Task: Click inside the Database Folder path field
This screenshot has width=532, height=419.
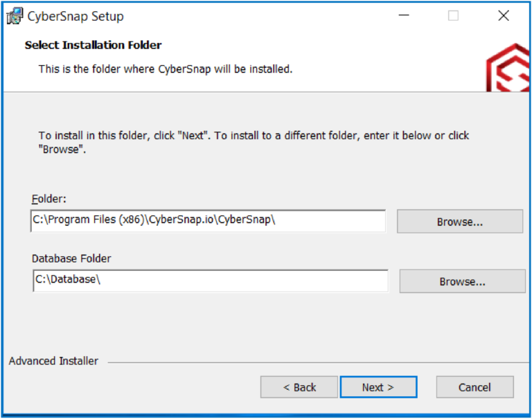Action: [211, 280]
